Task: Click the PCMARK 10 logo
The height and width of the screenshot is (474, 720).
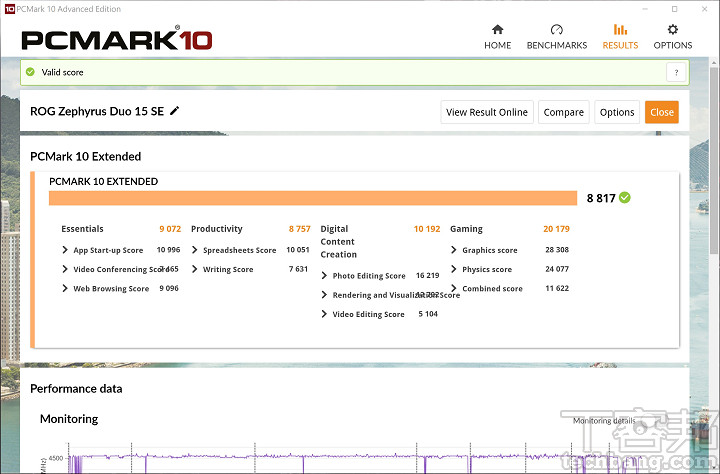Action: (x=117, y=40)
